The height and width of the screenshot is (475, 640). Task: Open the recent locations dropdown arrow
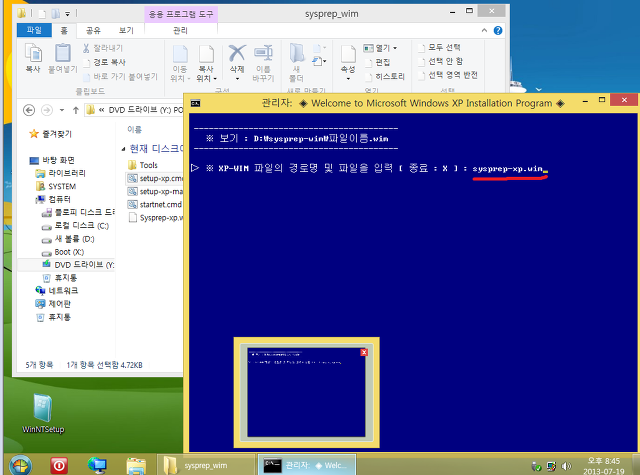(62, 110)
